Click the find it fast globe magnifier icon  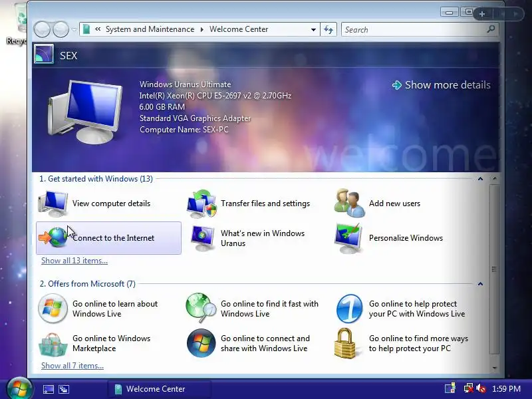tap(201, 308)
